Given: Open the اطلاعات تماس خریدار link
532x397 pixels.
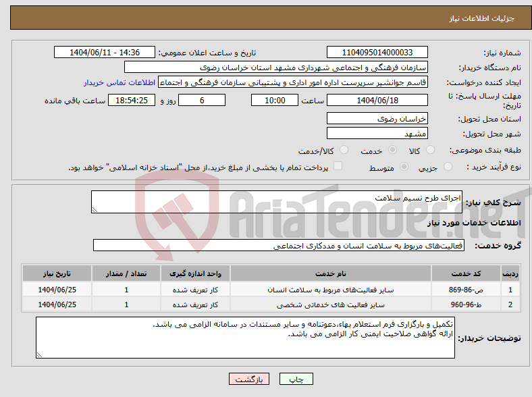Looking at the screenshot, I should 119,82.
